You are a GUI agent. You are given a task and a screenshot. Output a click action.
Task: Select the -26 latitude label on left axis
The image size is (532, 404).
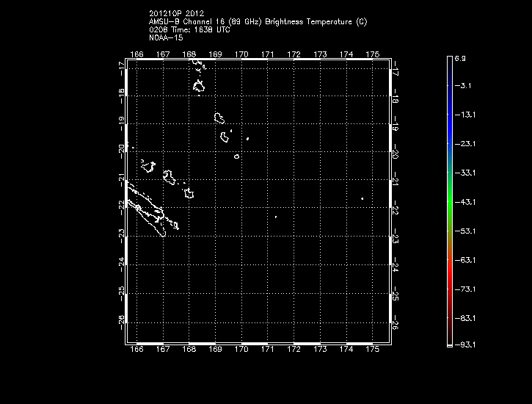121,319
